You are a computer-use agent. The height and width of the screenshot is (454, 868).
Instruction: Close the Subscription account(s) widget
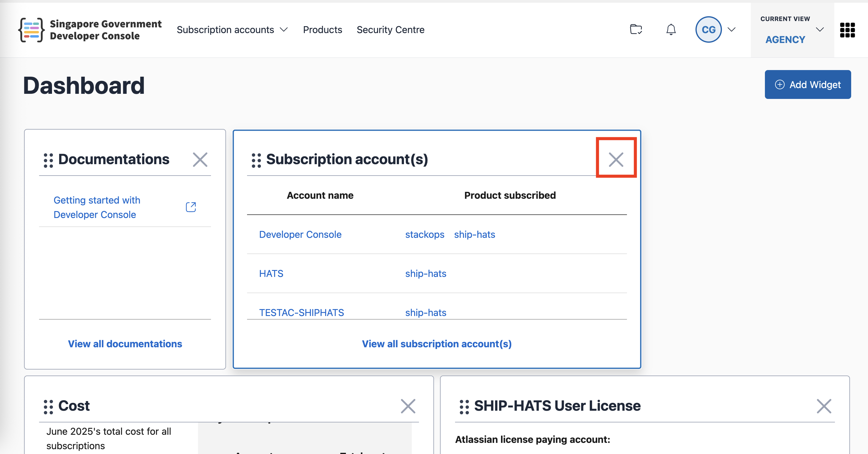coord(616,159)
